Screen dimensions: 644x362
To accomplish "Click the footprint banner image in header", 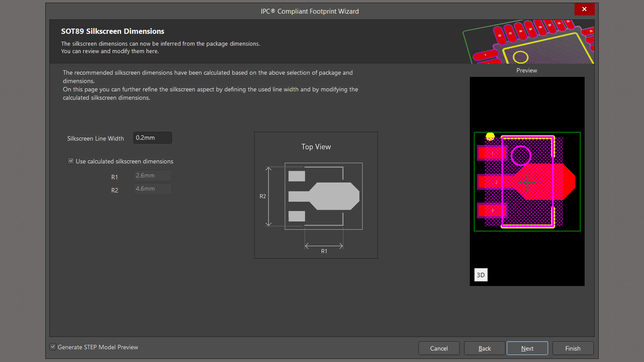I will tap(528, 42).
